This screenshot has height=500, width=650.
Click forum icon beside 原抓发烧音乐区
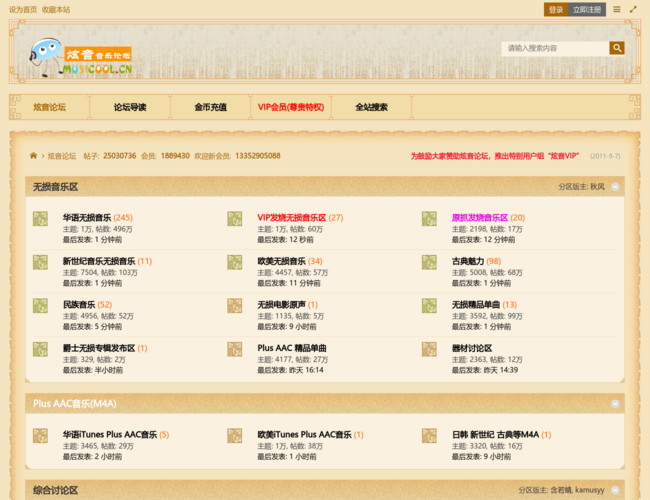(x=429, y=218)
